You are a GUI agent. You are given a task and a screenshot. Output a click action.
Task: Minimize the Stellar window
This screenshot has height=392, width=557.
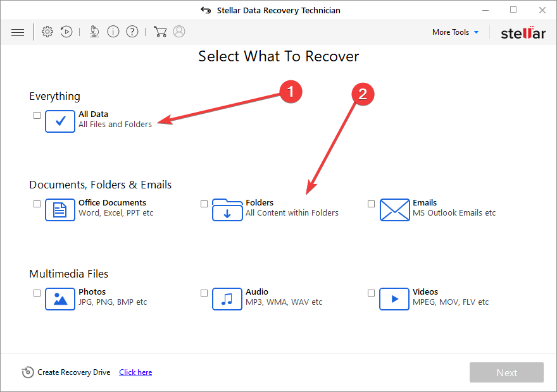[485, 10]
